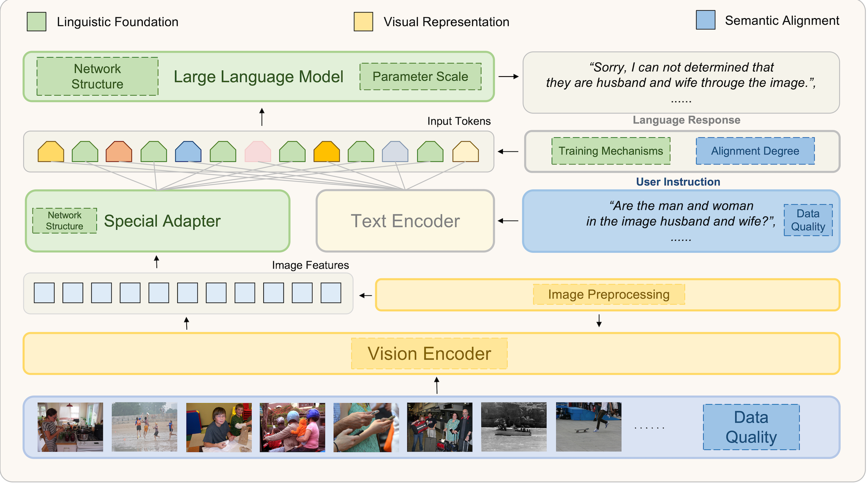Screen dimensions: 868x485
Task: Click the bright blue input token
Action: pos(188,151)
